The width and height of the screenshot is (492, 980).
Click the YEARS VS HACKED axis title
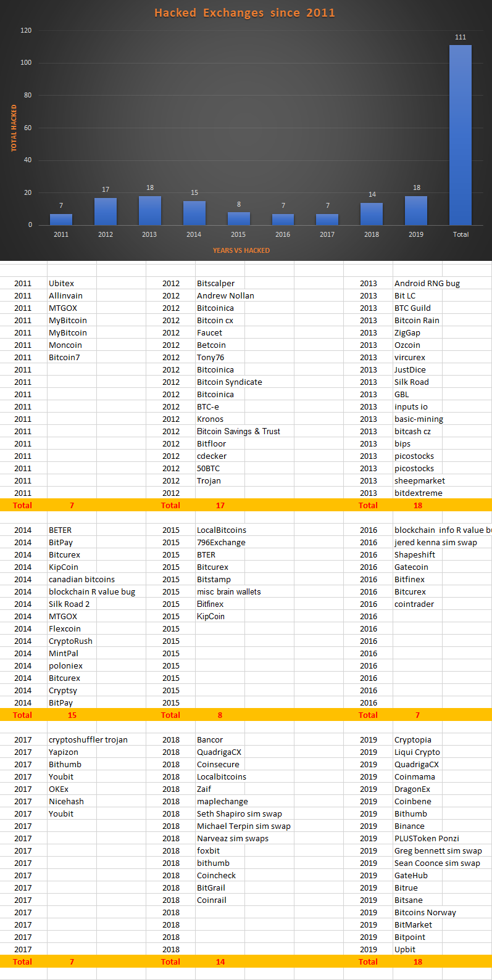click(x=241, y=250)
